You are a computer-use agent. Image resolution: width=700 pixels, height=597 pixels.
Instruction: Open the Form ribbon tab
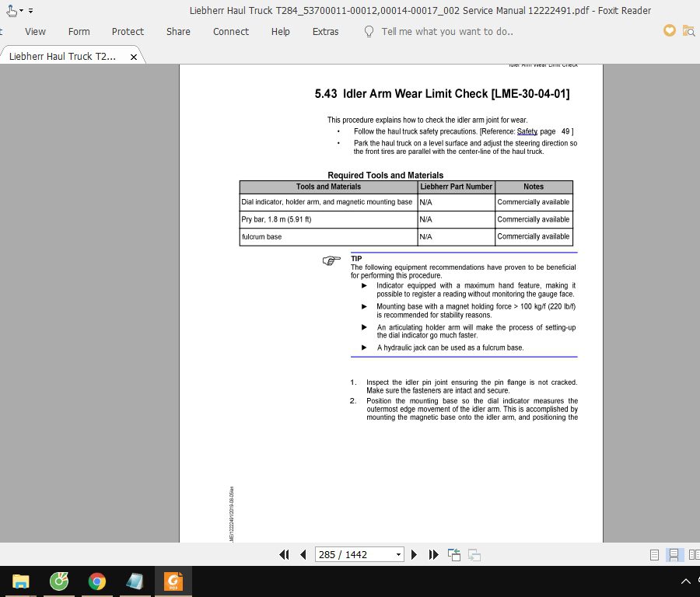point(79,32)
